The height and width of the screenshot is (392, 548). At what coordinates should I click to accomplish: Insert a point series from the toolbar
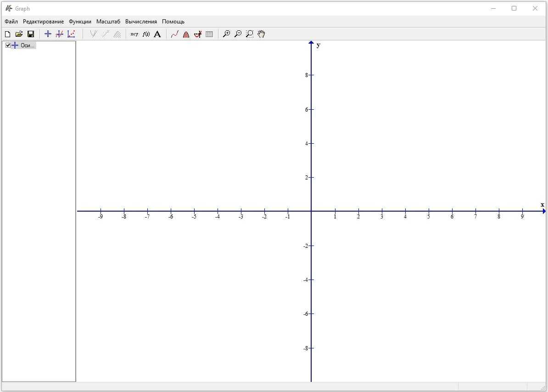point(71,34)
